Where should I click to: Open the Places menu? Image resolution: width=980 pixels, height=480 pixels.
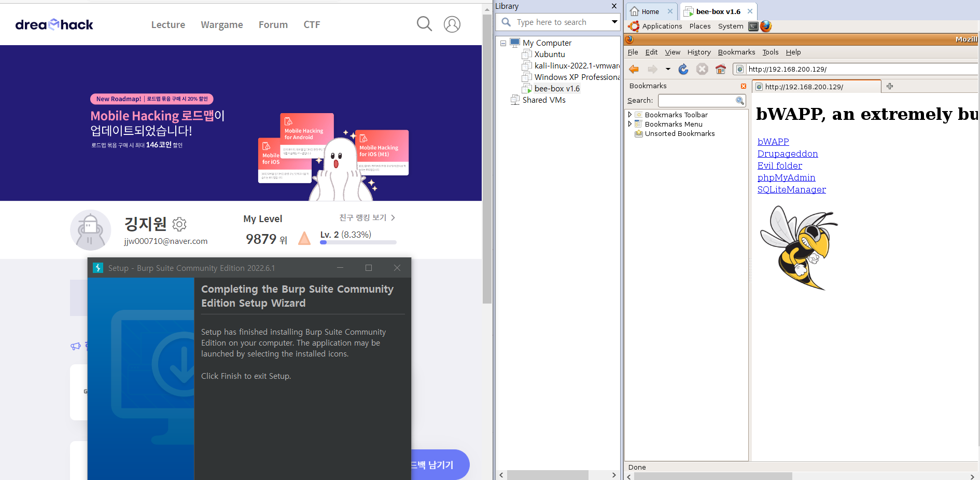click(700, 26)
